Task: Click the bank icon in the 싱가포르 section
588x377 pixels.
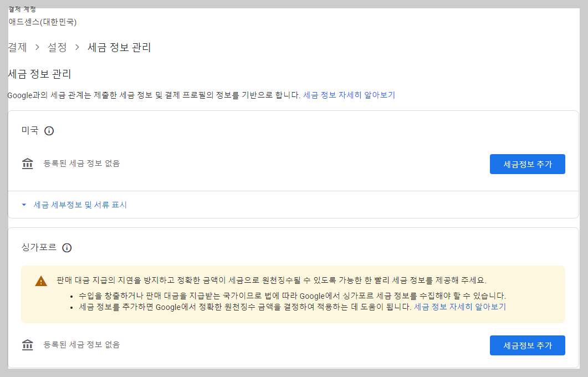Action: [x=28, y=345]
